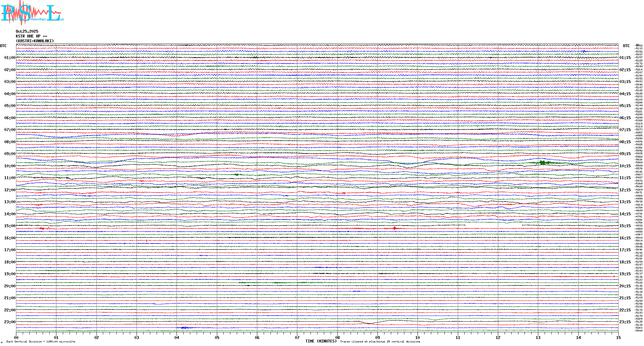Click the red event burst on 15:15 trace
The width and height of the screenshot is (644, 346).
click(395, 228)
